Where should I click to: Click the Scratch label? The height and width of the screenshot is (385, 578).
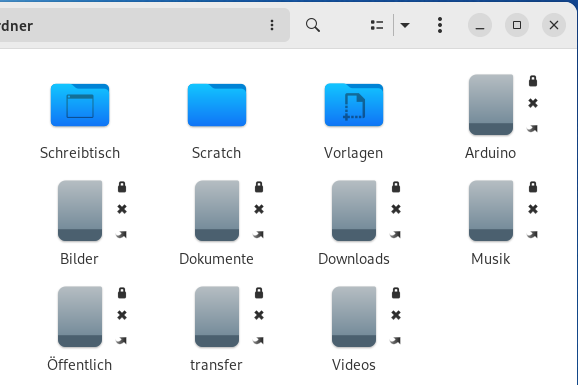pos(216,153)
